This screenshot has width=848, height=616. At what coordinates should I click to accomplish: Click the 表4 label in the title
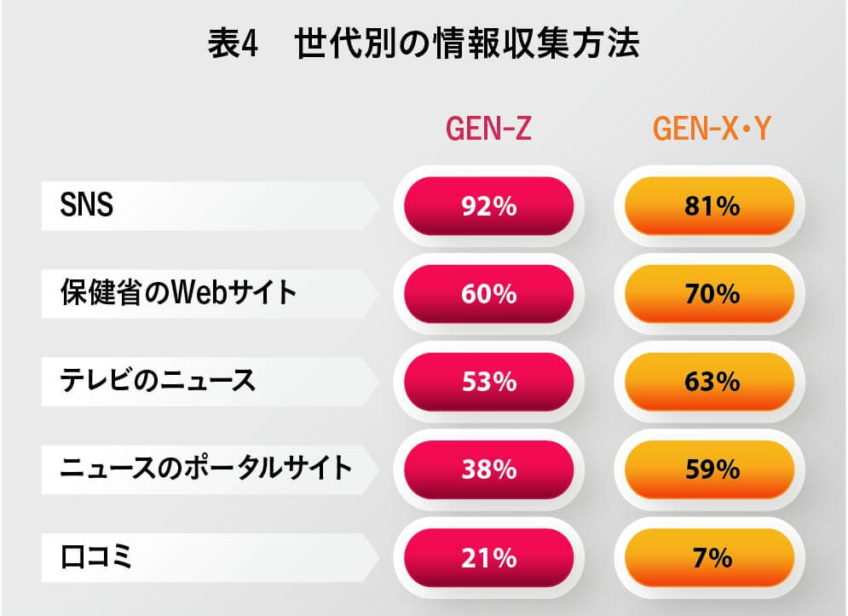233,43
